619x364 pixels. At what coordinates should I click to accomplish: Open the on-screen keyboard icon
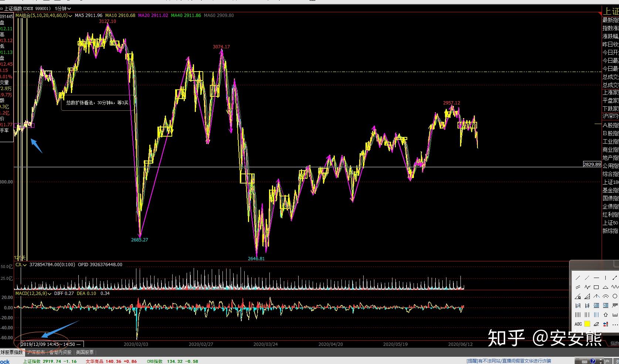[x=585, y=362]
